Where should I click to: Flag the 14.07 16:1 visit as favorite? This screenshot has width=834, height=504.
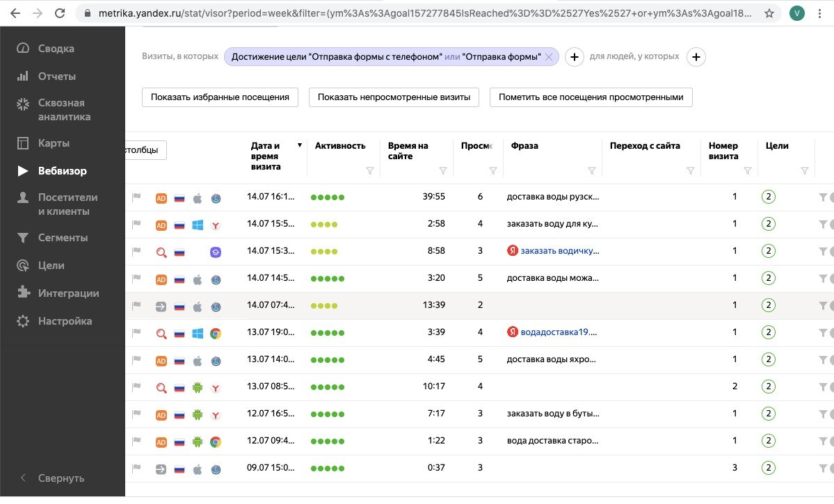click(136, 197)
